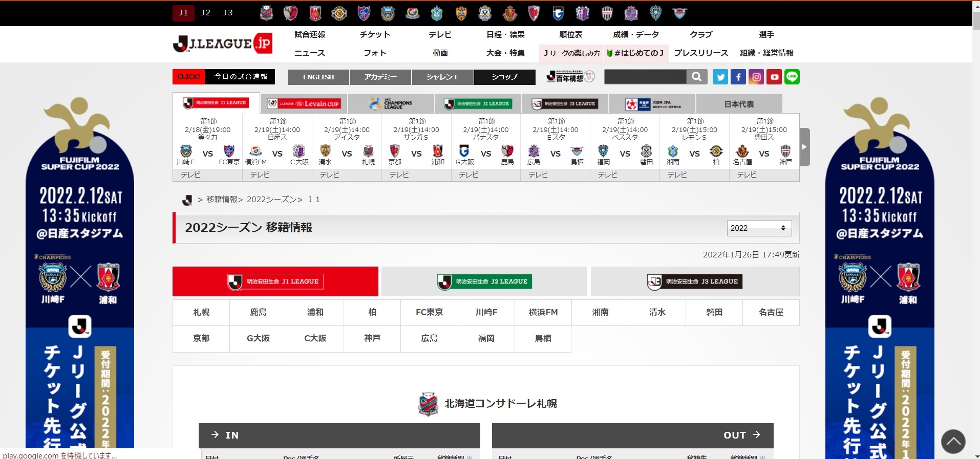Click the ENGLISH button
This screenshot has width=980, height=459.
(x=318, y=77)
